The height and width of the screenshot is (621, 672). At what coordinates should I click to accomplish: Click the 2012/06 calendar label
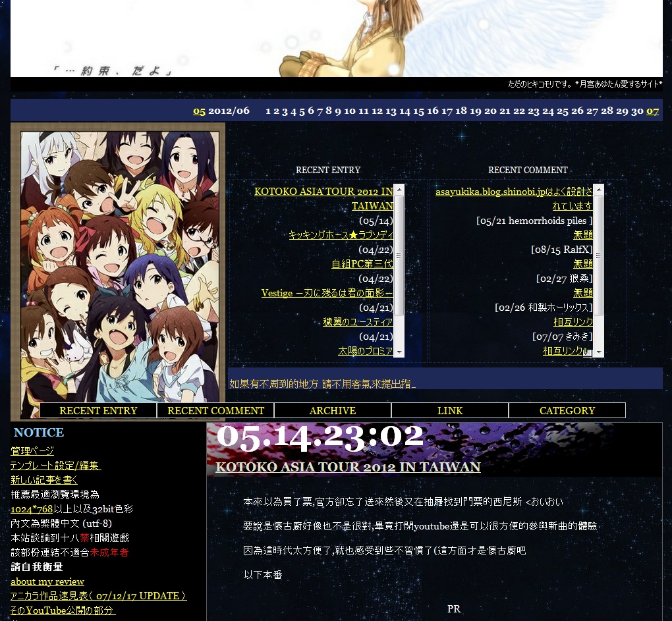click(x=229, y=111)
